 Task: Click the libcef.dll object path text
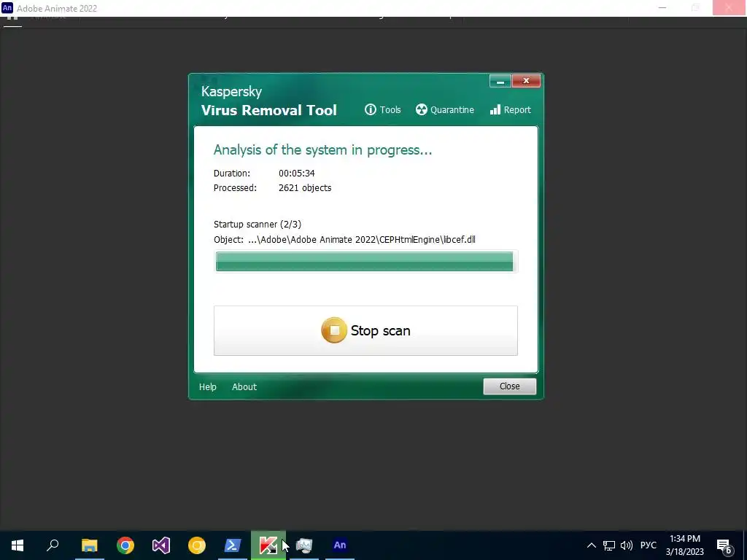[362, 239]
